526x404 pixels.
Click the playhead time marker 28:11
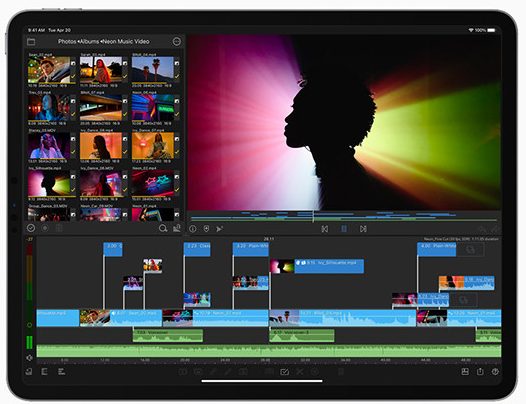(x=268, y=239)
